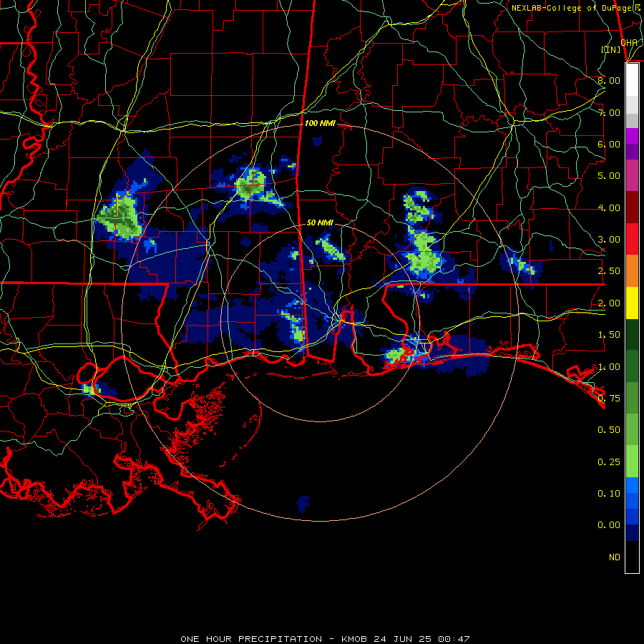Select the bright red swatch beside 3.00
The image size is (644, 644).
pos(632,240)
